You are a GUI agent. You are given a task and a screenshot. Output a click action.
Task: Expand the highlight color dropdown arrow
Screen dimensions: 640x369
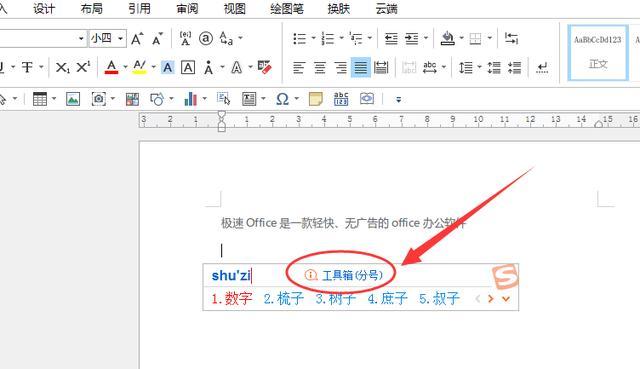[x=153, y=67]
